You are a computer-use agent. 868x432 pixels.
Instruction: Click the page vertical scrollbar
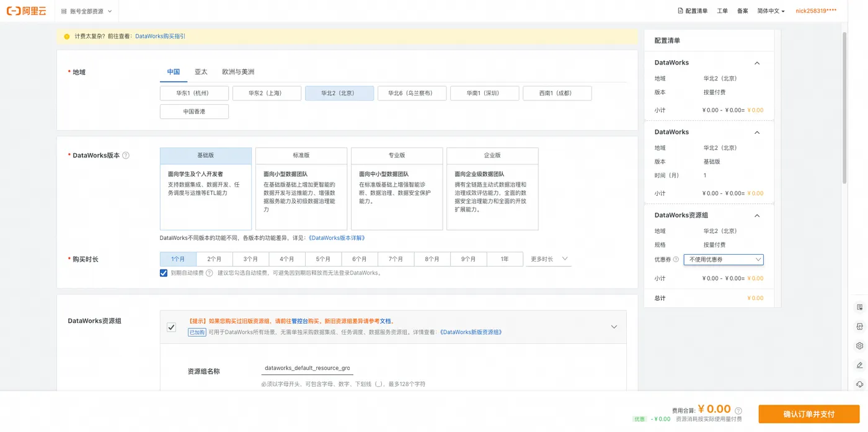844,108
